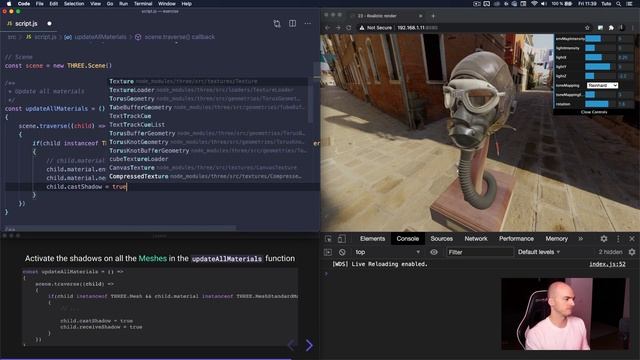Open the Source Control compare changes icon
The height and width of the screenshot is (360, 640).
[277, 24]
